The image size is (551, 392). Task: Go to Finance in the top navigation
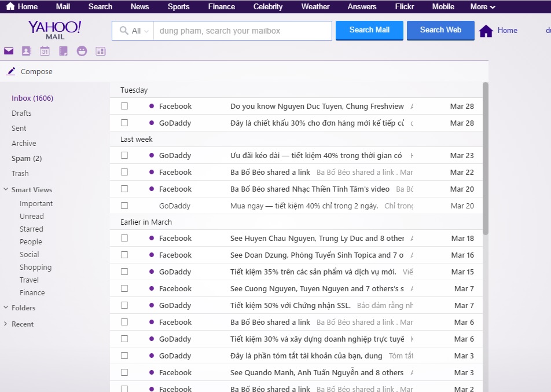pyautogui.click(x=221, y=7)
